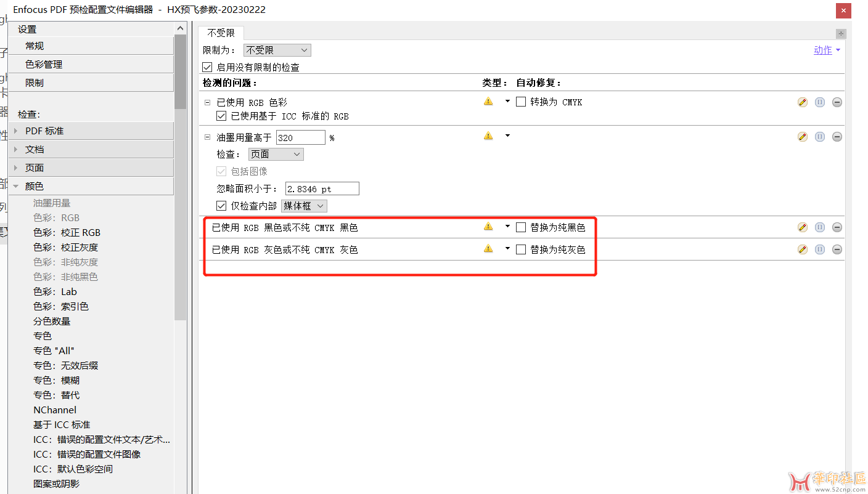Click the small plus icon above 动作
868x494 pixels.
click(x=841, y=33)
